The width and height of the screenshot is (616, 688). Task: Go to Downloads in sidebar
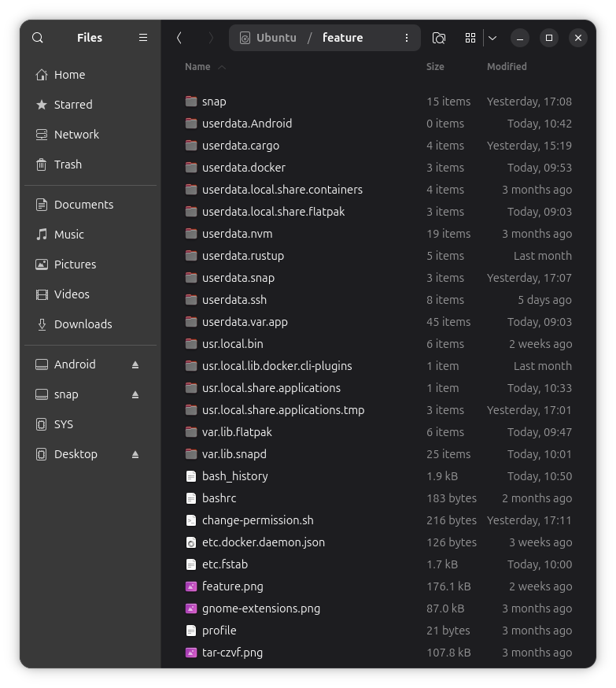[x=83, y=324]
